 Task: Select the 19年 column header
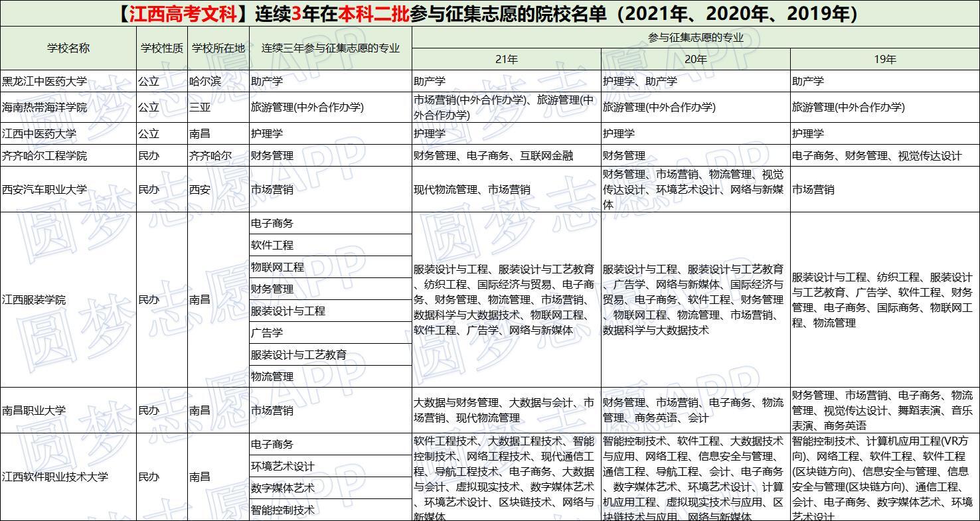click(x=885, y=59)
